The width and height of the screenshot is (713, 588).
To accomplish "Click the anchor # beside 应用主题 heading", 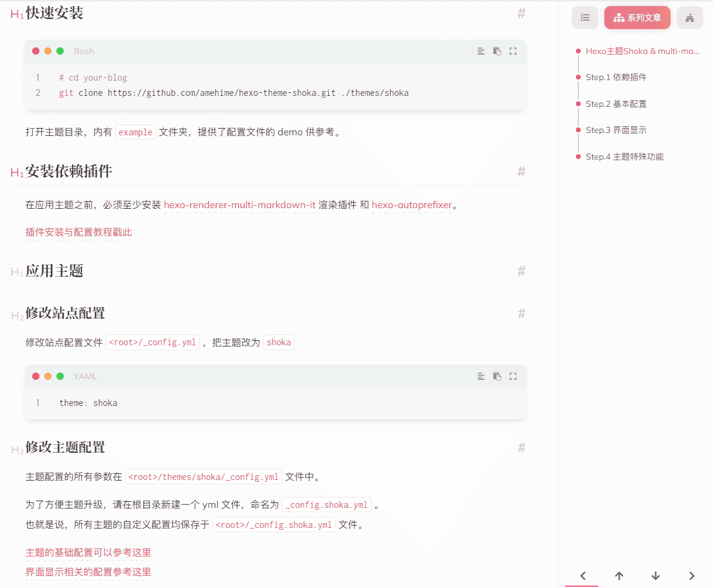I will click(x=521, y=271).
